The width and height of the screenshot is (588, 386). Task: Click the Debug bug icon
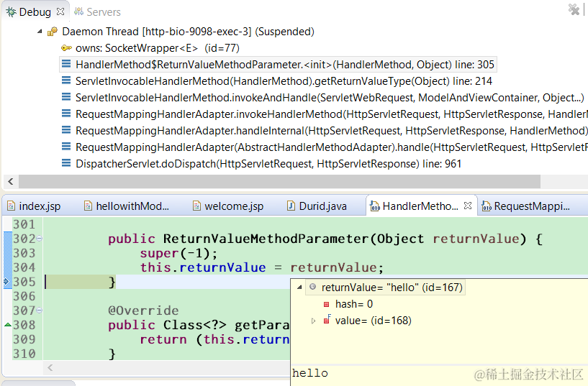11,12
